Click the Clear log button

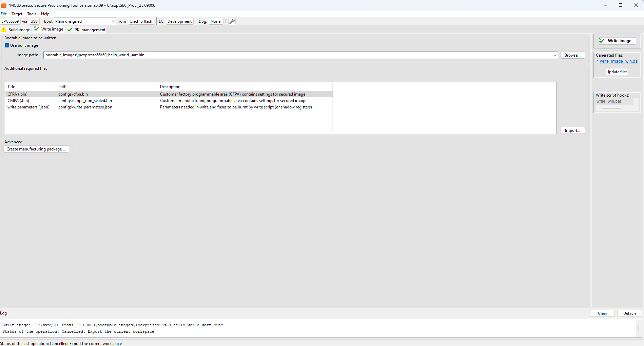point(602,313)
